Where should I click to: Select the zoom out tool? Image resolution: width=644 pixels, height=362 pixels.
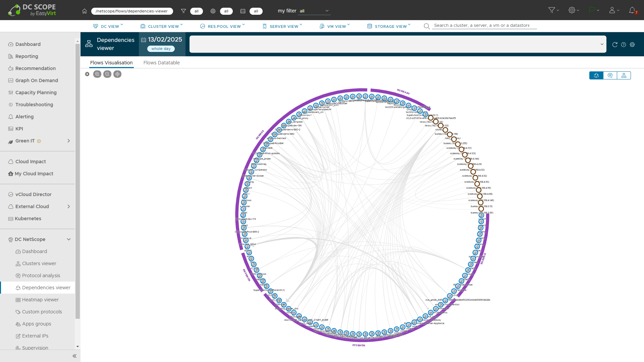pyautogui.click(x=107, y=74)
